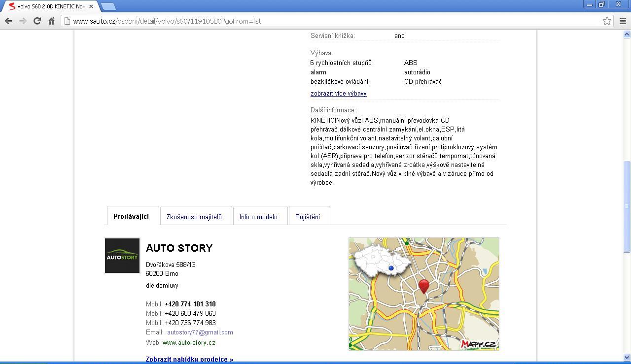Open Zobrazit nabídku prodejce link
This screenshot has width=631, height=364.
(x=189, y=359)
